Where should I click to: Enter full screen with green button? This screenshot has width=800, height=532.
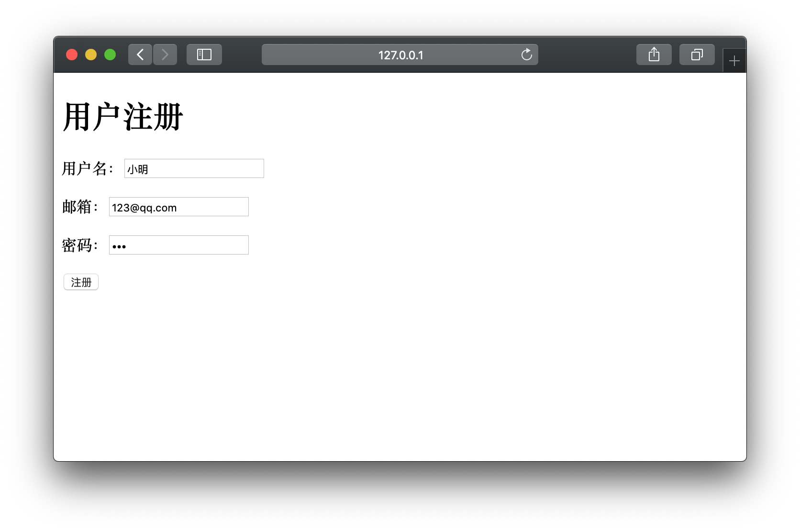(x=110, y=55)
